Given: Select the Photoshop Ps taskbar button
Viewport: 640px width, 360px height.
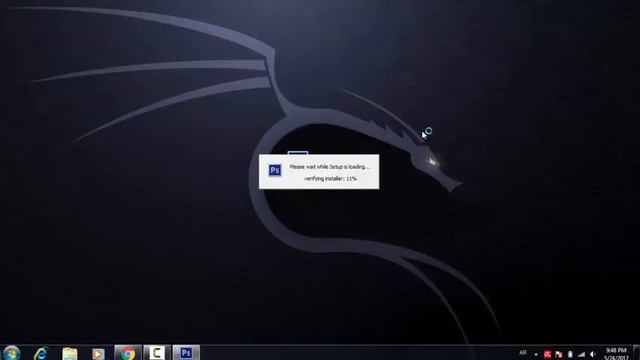Looking at the screenshot, I should tap(186, 353).
